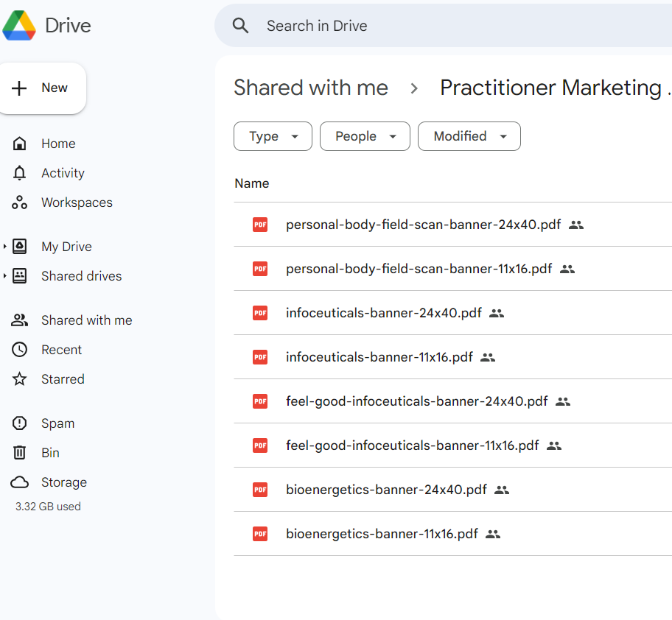Click the My Drive icon
The image size is (672, 620).
(19, 247)
